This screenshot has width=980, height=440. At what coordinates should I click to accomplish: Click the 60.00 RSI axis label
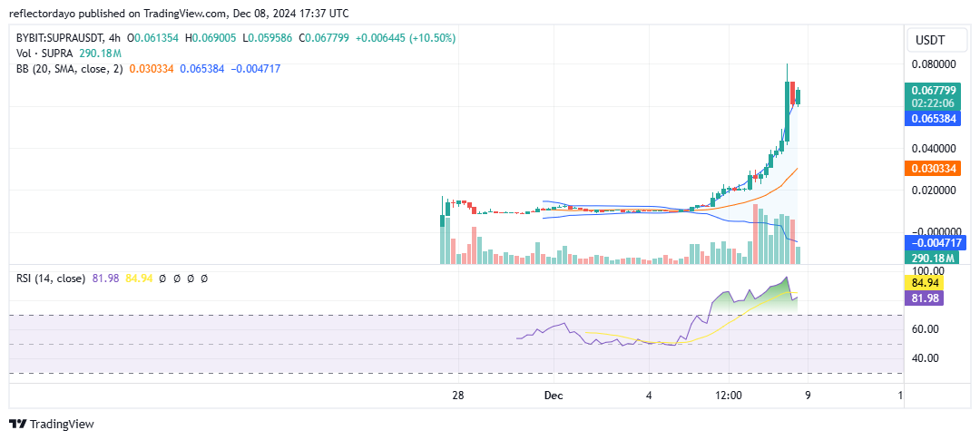click(926, 328)
